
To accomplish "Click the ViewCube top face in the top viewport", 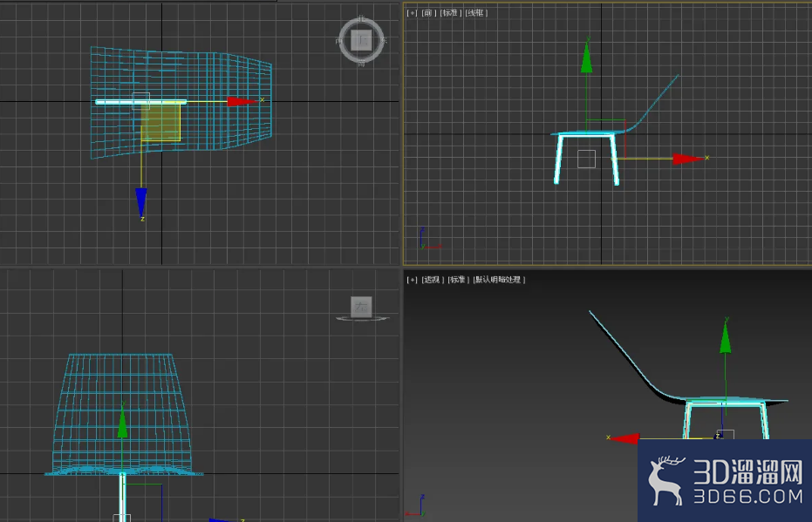I will [361, 40].
